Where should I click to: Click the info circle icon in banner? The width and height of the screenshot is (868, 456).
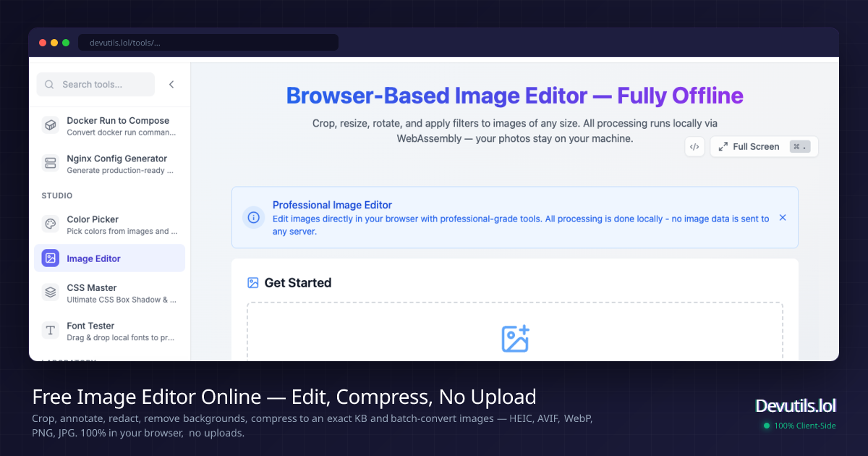coord(253,216)
